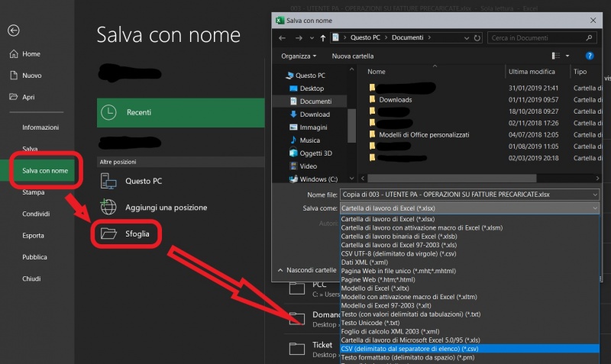Collapse the Salva come file type dropdown
611x364 pixels.
(x=595, y=208)
